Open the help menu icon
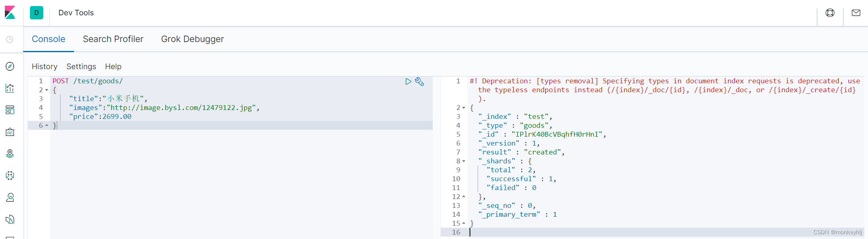Screen dimensions: 868x239 830,13
